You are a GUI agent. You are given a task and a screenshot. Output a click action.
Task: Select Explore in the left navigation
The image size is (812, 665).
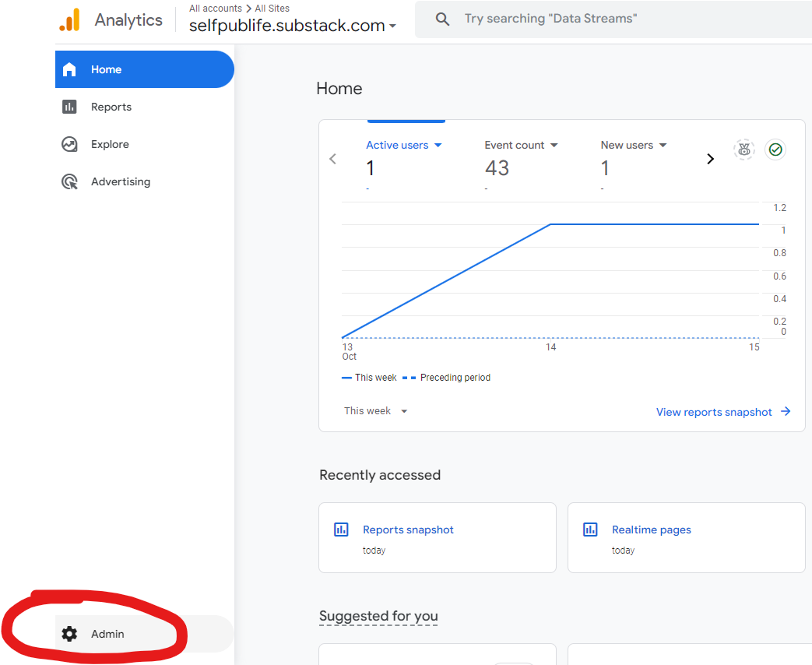(109, 144)
